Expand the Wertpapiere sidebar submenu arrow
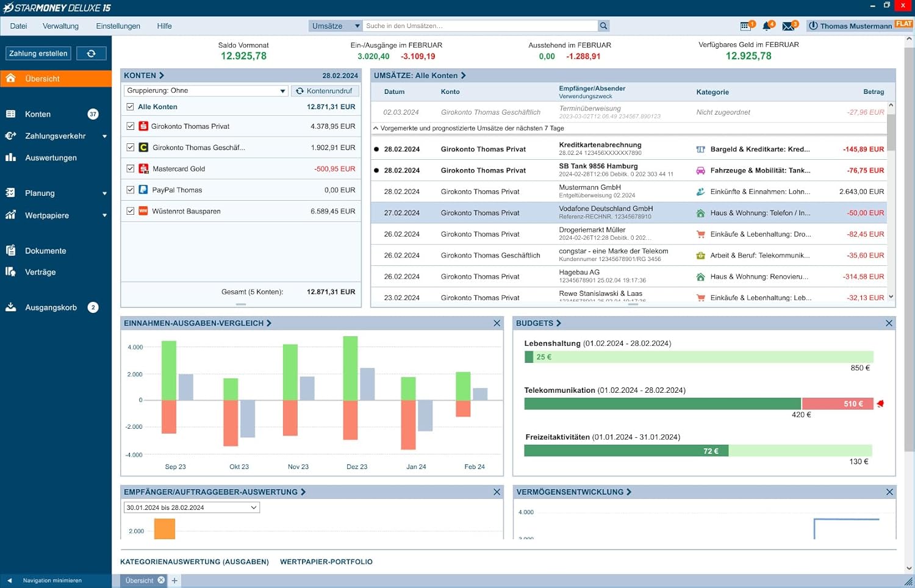Viewport: 915px width, 588px height. pos(104,215)
